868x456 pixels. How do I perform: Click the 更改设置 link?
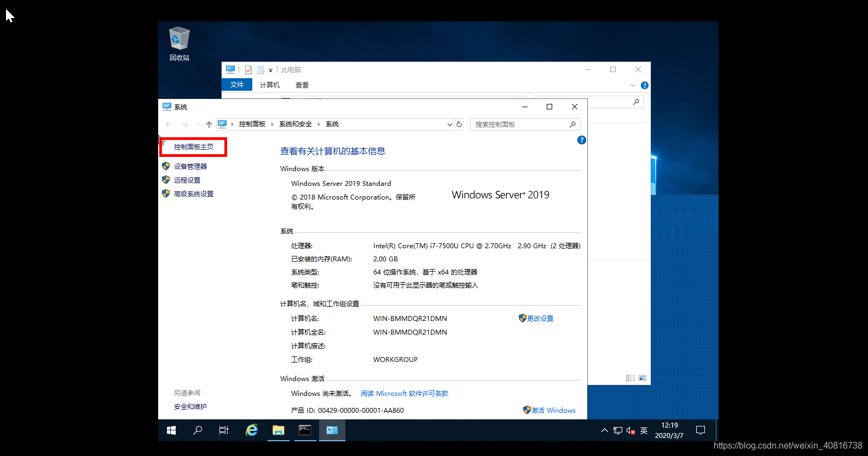click(x=540, y=319)
